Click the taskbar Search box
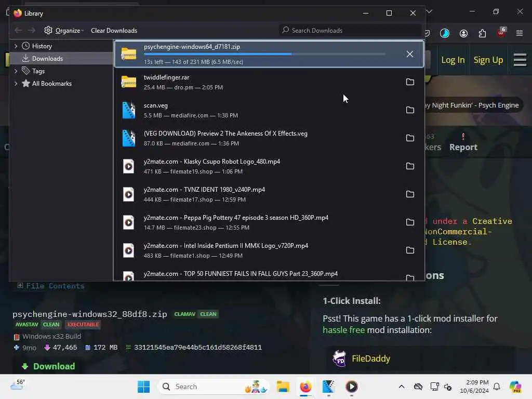The width and height of the screenshot is (532, 399). tap(213, 387)
